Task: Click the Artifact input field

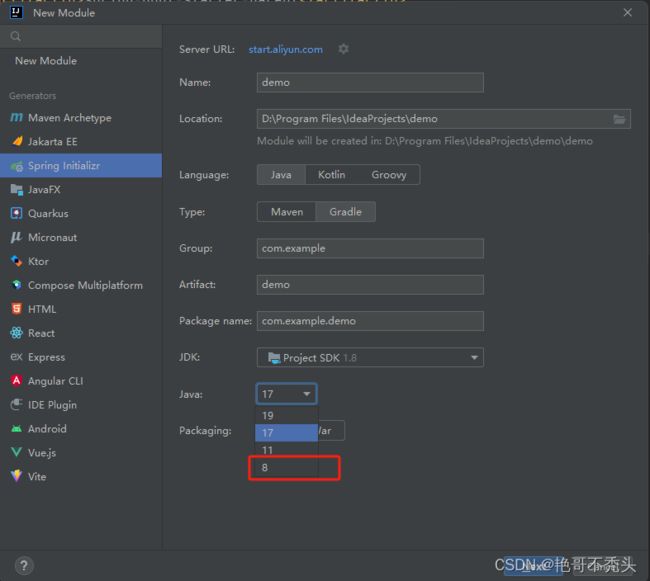Action: click(370, 285)
